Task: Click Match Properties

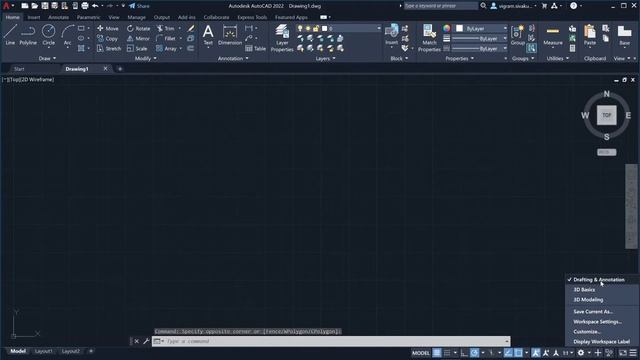Action: [429, 38]
